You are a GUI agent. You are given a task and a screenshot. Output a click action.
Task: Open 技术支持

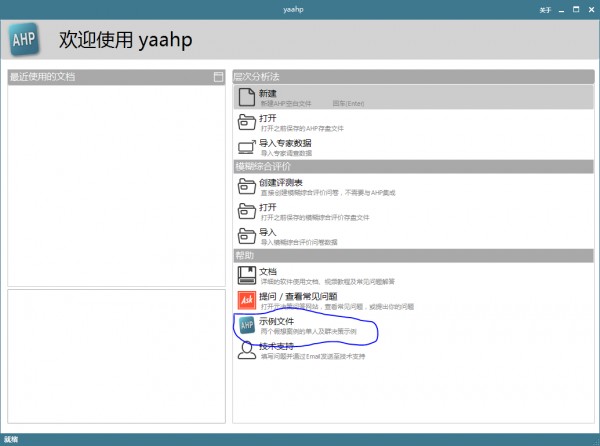click(x=413, y=350)
